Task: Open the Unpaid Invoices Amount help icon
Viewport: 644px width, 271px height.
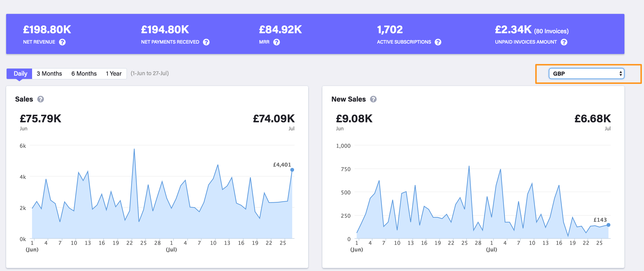Action: pos(564,42)
